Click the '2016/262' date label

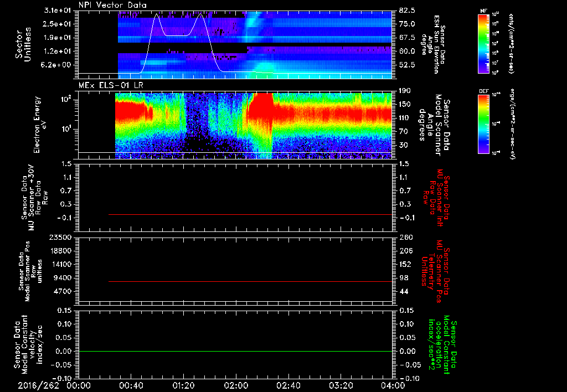pos(38,385)
